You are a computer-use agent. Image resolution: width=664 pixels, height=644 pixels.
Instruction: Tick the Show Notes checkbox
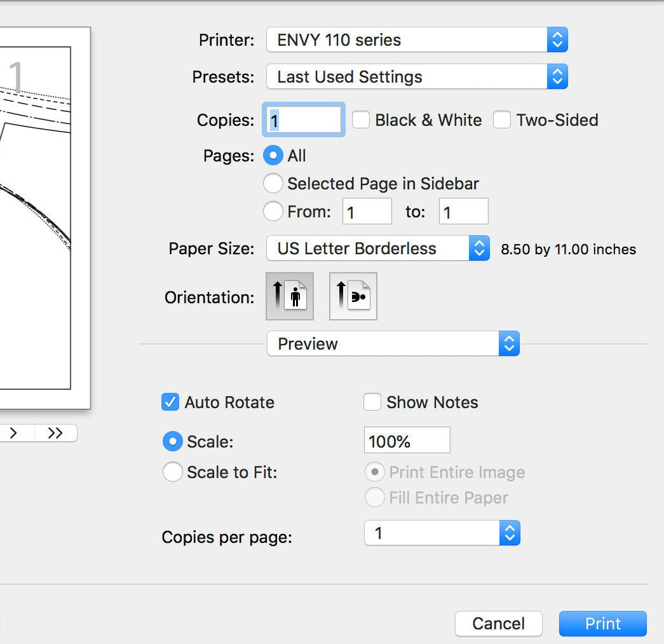pos(372,402)
